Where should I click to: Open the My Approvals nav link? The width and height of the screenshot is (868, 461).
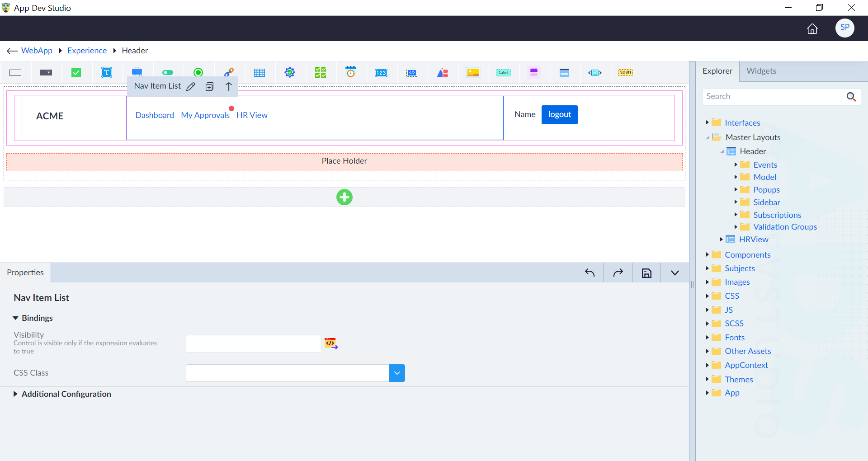tap(205, 115)
